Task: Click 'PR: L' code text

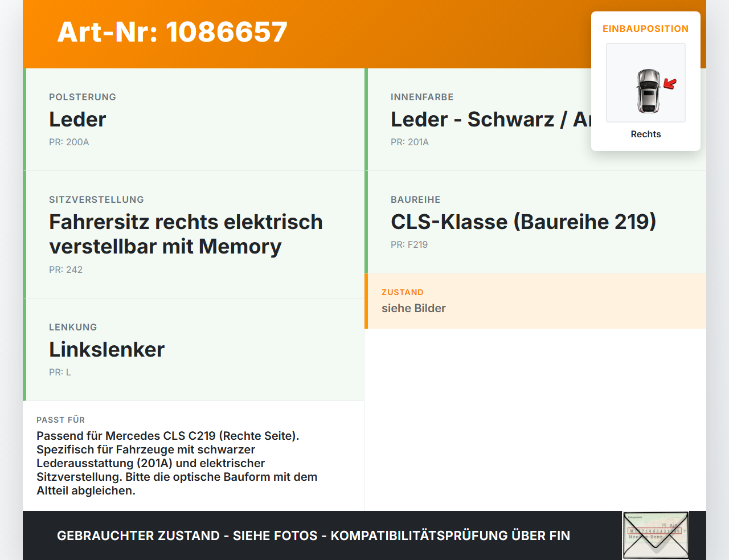Action: 60,372
